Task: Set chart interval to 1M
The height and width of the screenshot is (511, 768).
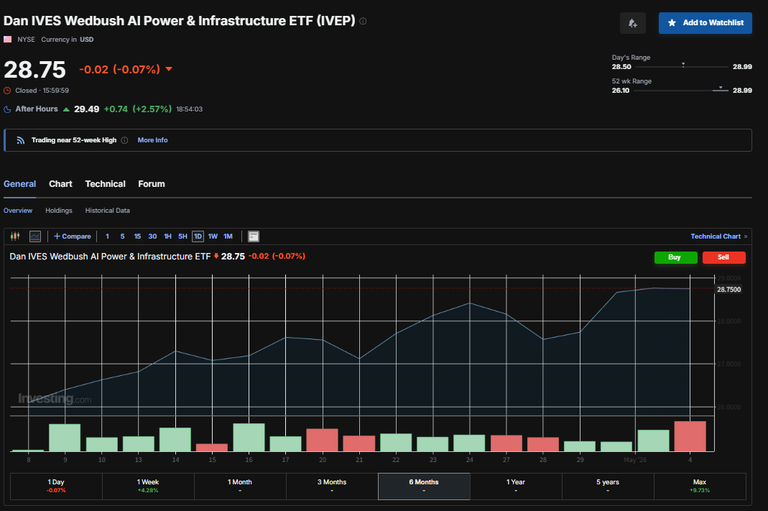Action: point(228,236)
